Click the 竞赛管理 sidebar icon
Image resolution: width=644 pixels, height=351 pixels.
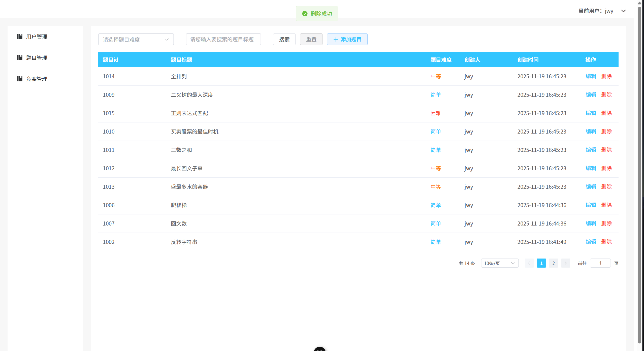[20, 79]
